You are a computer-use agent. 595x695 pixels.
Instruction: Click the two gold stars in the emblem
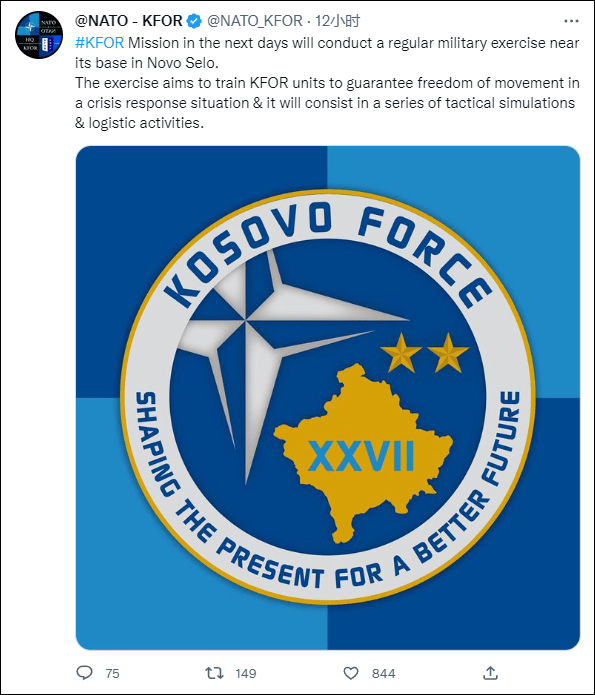tap(424, 353)
